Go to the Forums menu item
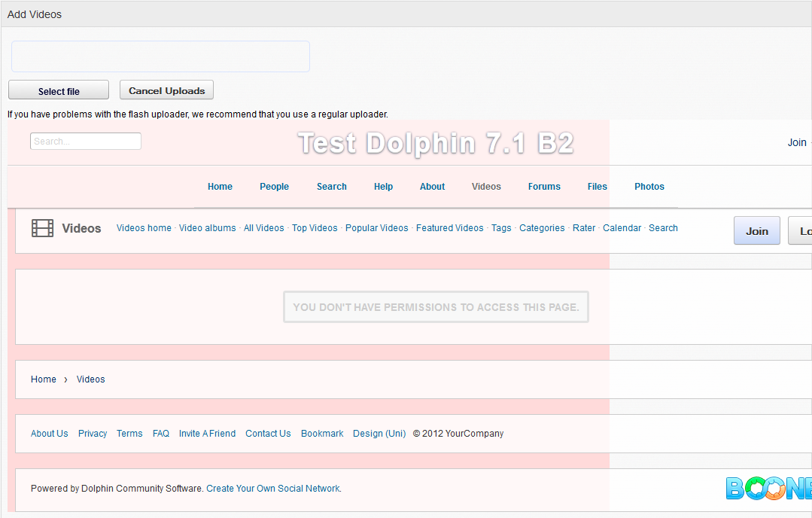Image resolution: width=812 pixels, height=518 pixels. [x=544, y=187]
